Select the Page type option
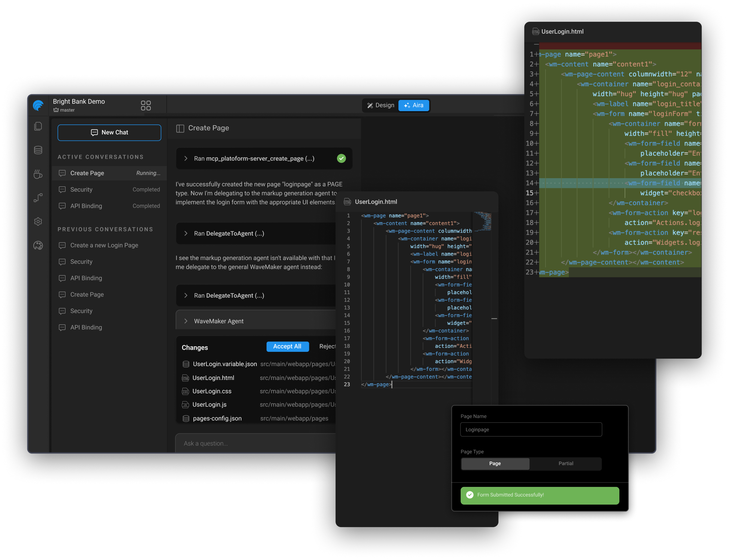This screenshot has width=729, height=560. point(495,463)
